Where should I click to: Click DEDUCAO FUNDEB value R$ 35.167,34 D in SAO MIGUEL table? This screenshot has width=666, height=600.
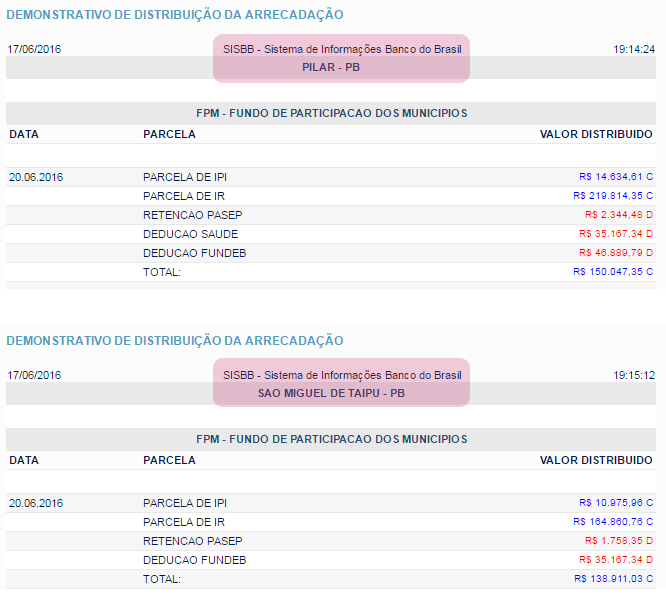(616, 560)
